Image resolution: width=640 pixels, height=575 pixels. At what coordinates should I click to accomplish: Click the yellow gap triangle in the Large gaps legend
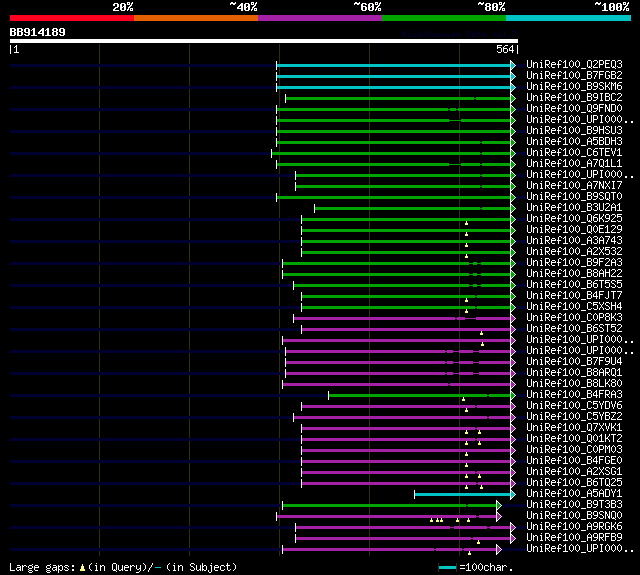point(82,568)
